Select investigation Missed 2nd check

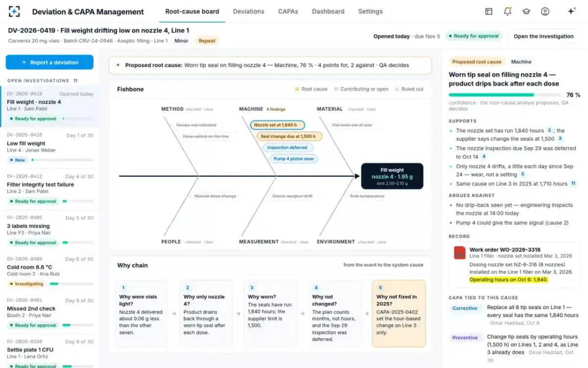pos(50,313)
